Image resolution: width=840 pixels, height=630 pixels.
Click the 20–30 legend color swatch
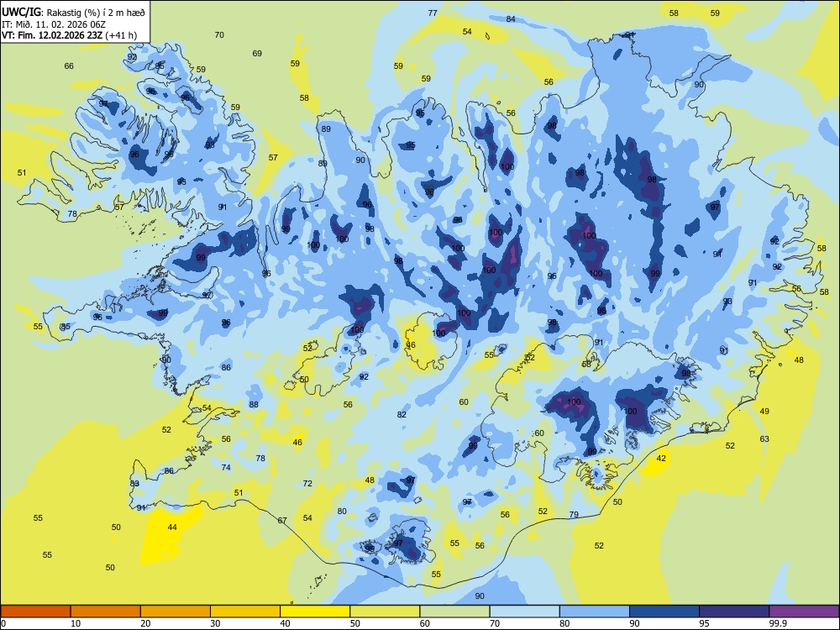[176, 612]
